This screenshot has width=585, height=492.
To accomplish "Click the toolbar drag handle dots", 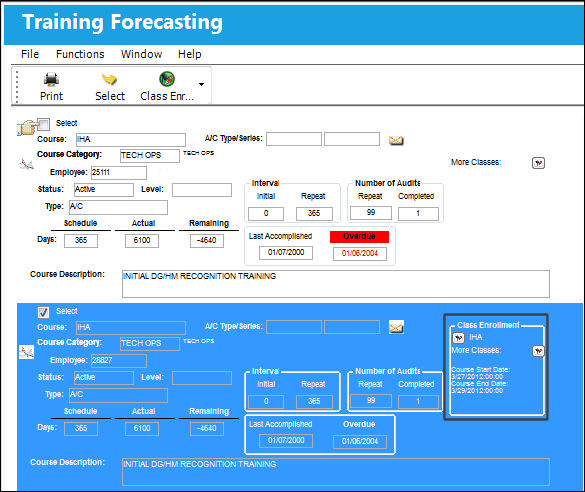I will coord(16,87).
